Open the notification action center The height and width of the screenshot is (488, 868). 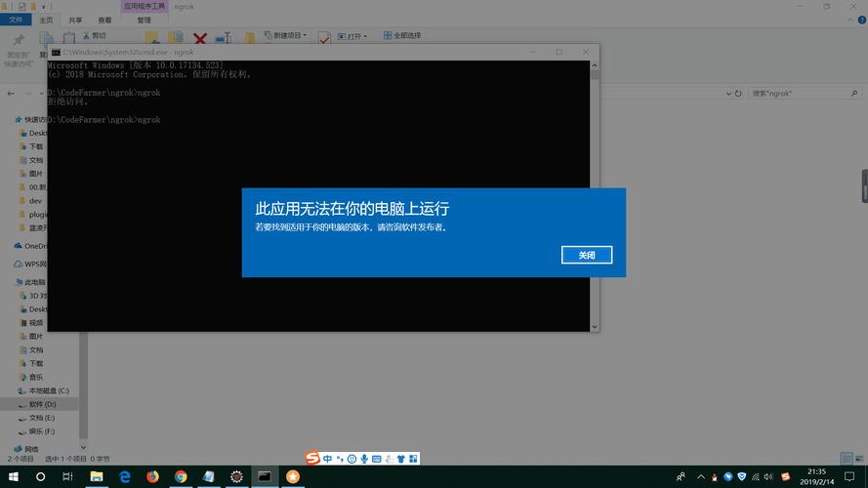pyautogui.click(x=849, y=476)
